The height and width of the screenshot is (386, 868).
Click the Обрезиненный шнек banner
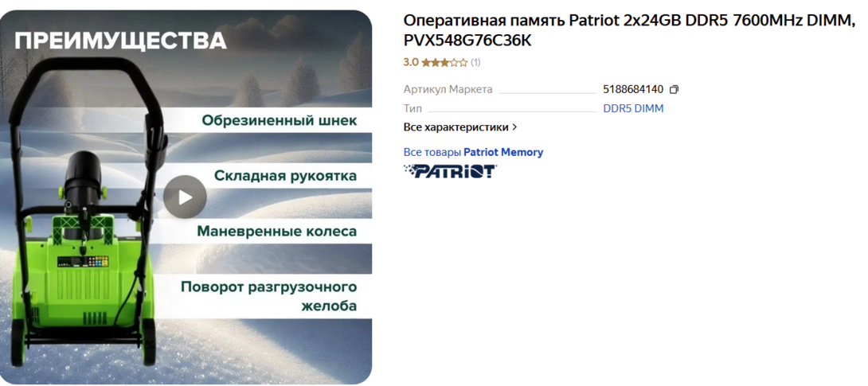pos(279,120)
